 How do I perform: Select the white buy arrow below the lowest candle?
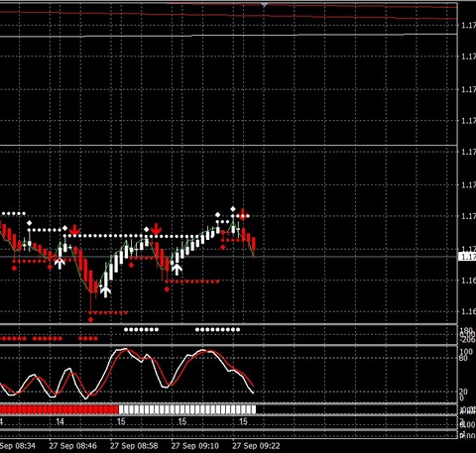(105, 291)
